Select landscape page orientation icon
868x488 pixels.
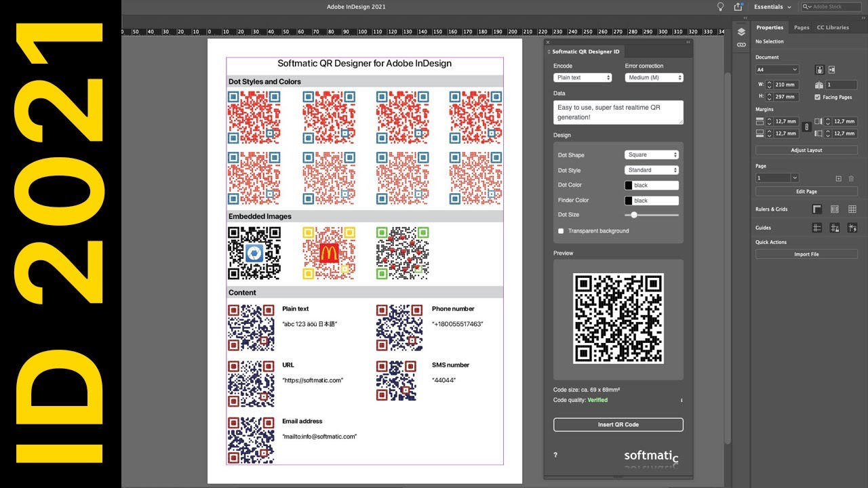pyautogui.click(x=832, y=70)
